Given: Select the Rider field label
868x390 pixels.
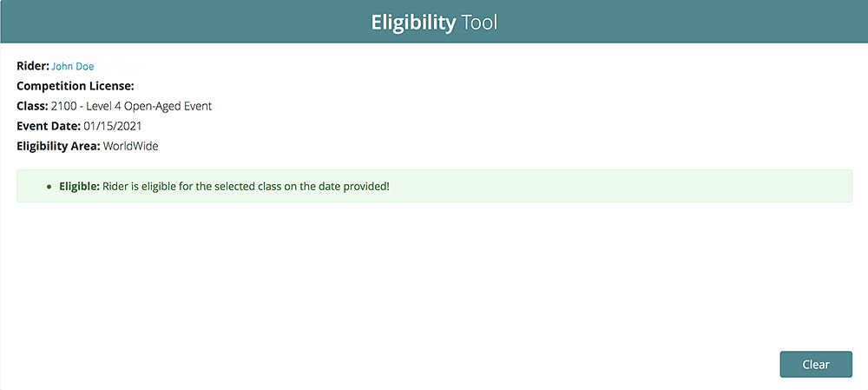Looking at the screenshot, I should 32,66.
